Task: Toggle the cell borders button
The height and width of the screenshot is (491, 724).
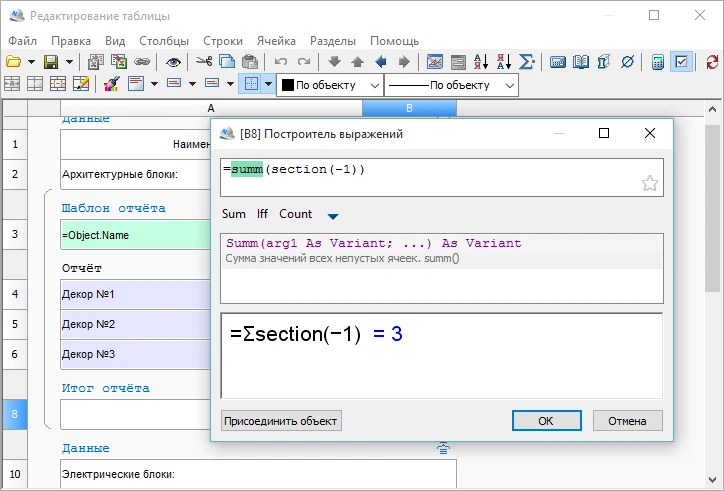Action: tap(251, 85)
